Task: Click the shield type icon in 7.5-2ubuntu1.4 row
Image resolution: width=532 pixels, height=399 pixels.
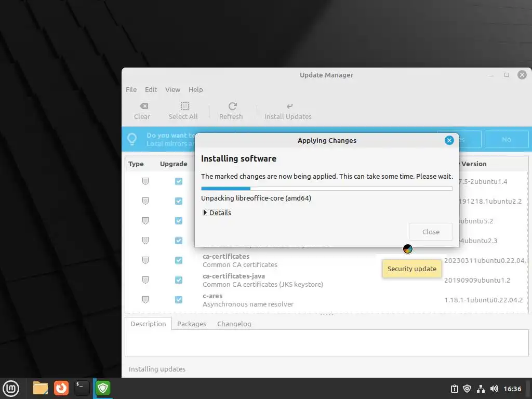Action: (x=145, y=181)
